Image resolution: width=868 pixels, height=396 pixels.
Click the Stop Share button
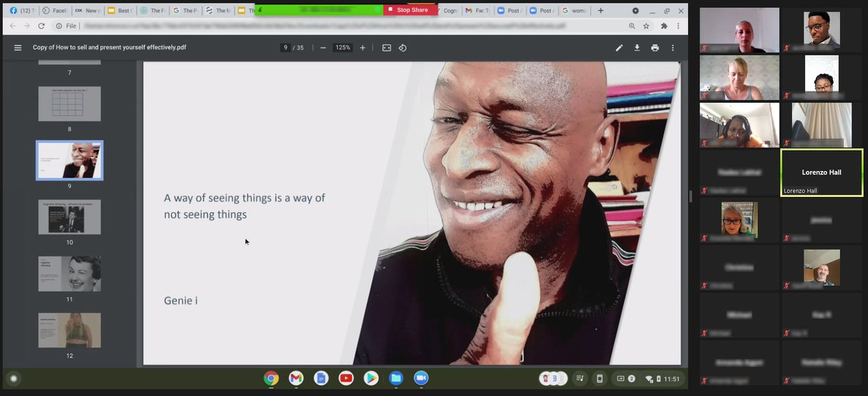coord(412,10)
